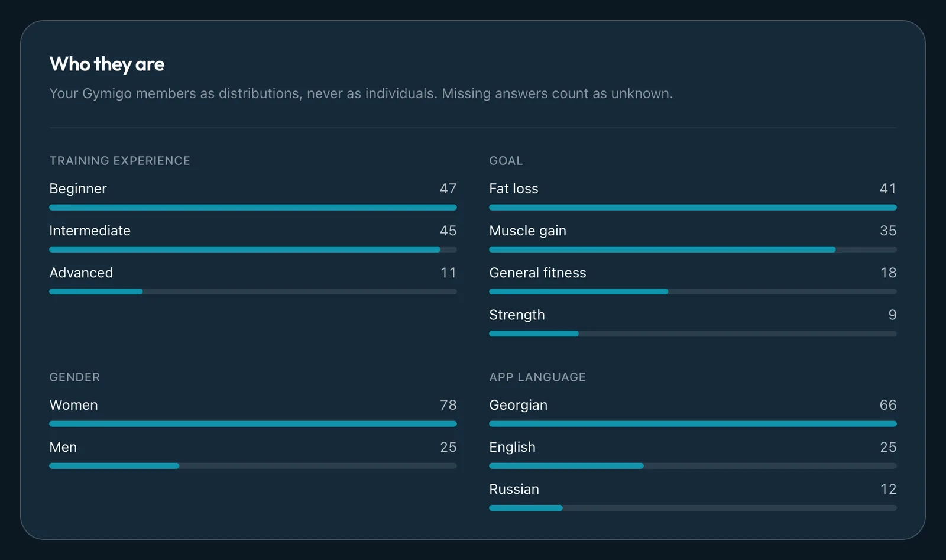The image size is (946, 560).
Task: Select the Beginner count value 47
Action: [x=448, y=189]
